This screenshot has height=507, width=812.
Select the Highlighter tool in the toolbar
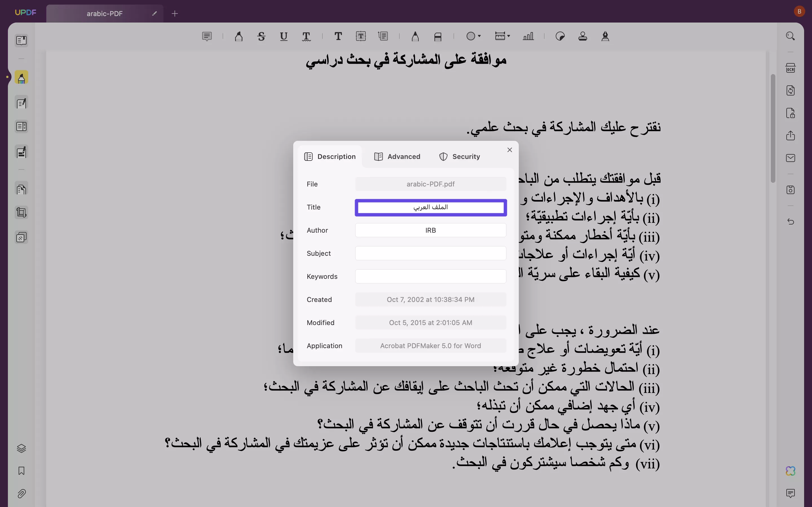[238, 36]
